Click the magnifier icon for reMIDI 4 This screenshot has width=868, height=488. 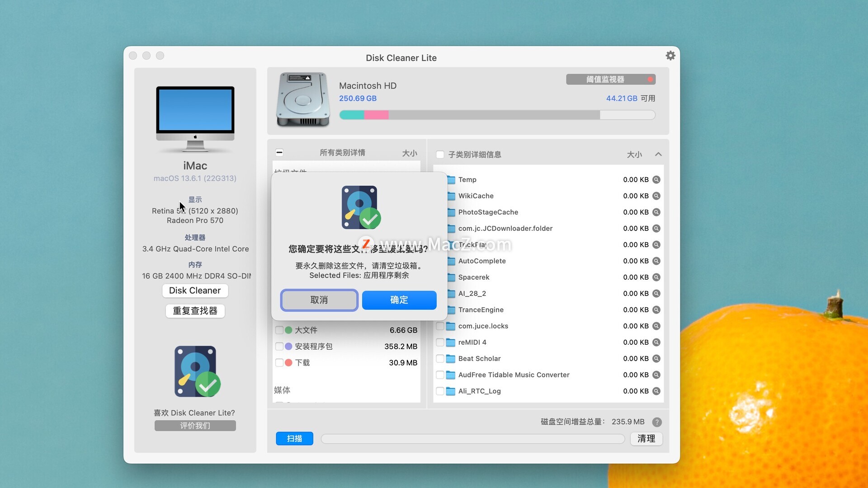click(x=656, y=343)
